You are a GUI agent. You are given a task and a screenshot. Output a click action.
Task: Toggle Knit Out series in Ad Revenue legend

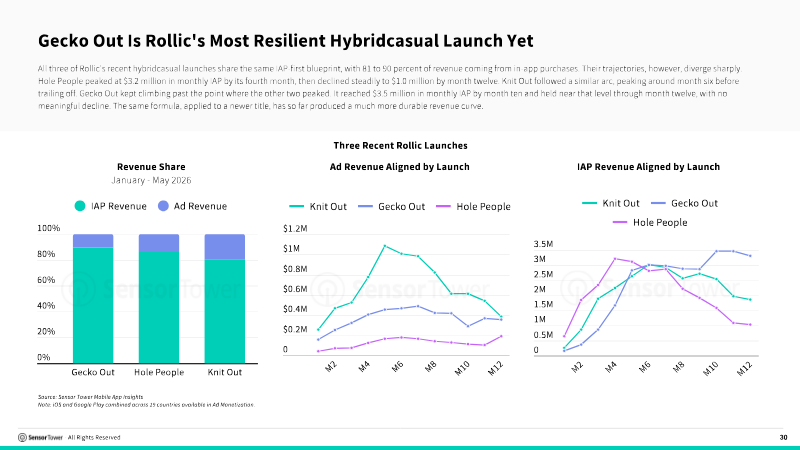pos(317,207)
